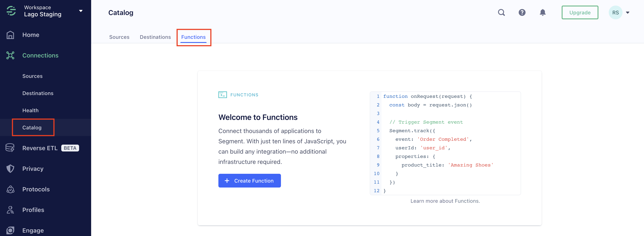The height and width of the screenshot is (236, 644).
Task: Open Destinations in the sidebar
Action: [x=38, y=93]
